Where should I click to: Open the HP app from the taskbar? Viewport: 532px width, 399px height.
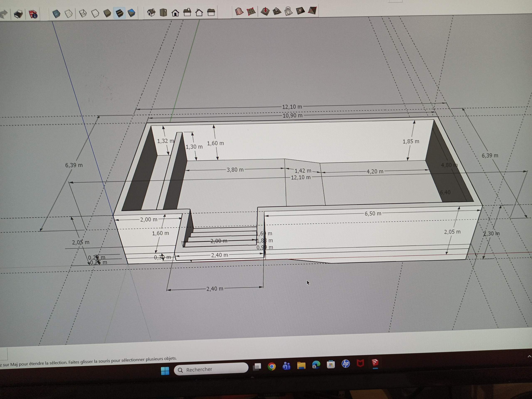pos(346,364)
